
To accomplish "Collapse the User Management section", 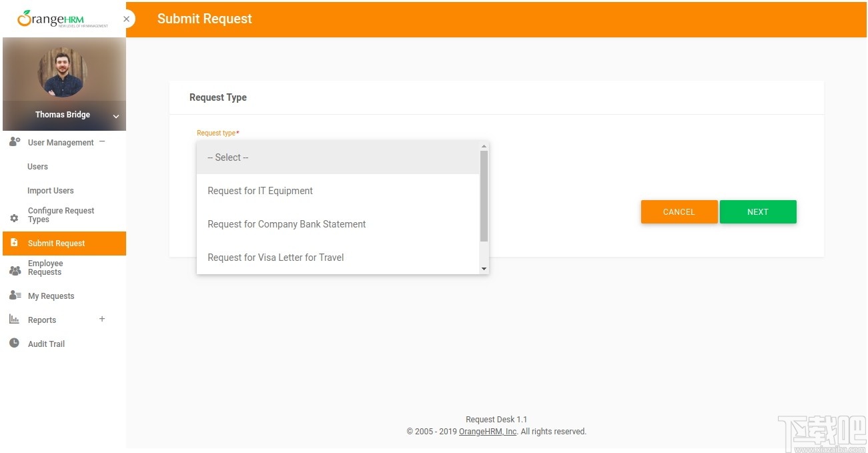I will pos(102,141).
